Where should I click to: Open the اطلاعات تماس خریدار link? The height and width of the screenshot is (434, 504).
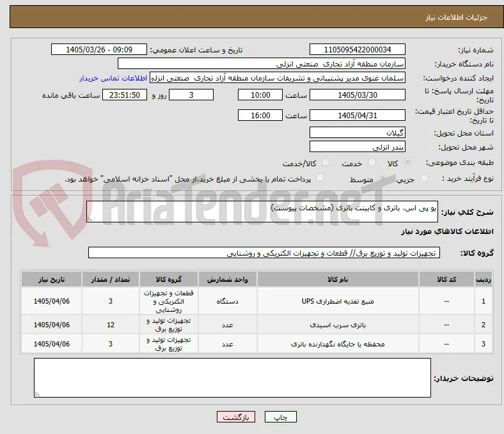click(113, 78)
